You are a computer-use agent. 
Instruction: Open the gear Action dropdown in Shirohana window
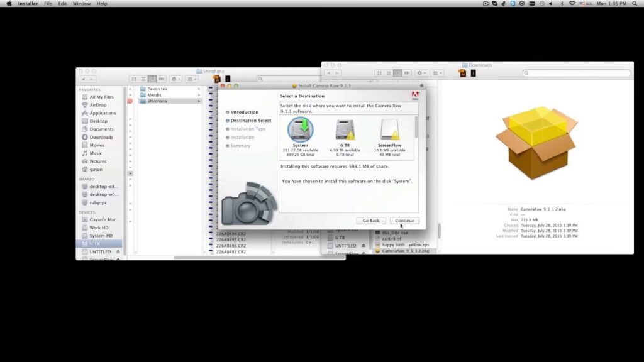[x=175, y=79]
